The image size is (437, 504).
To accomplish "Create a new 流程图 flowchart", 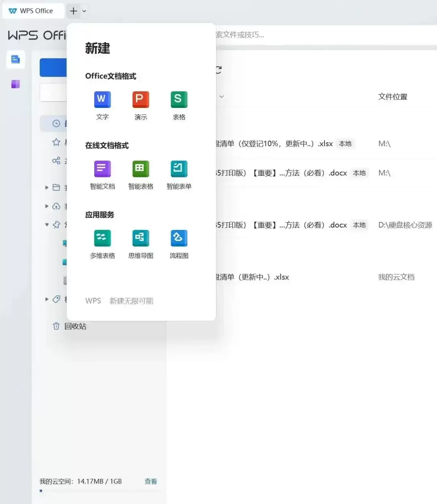I will 179,244.
